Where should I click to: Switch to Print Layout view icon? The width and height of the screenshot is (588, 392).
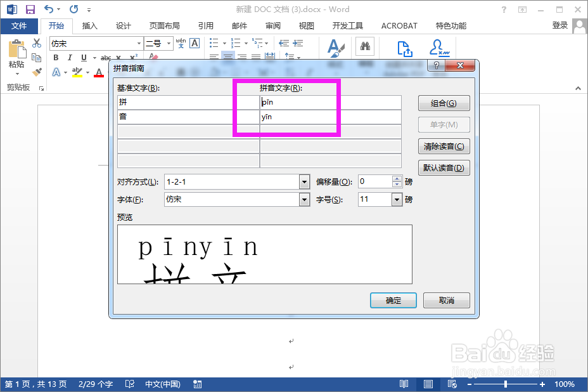click(428, 384)
